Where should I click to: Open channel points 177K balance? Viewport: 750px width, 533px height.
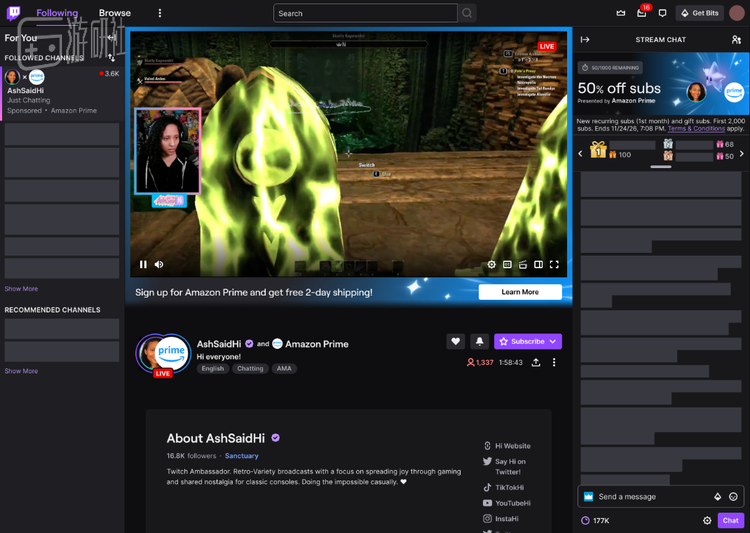point(596,521)
